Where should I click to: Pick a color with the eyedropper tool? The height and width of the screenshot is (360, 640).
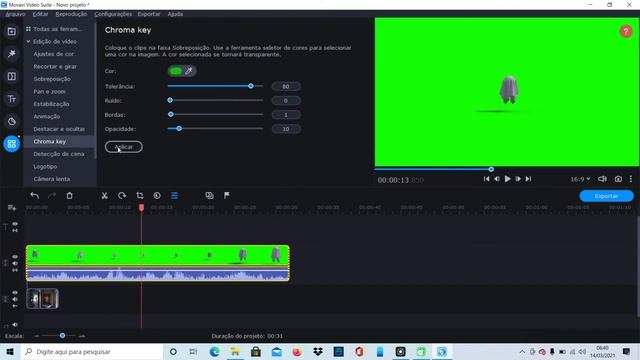(x=189, y=71)
